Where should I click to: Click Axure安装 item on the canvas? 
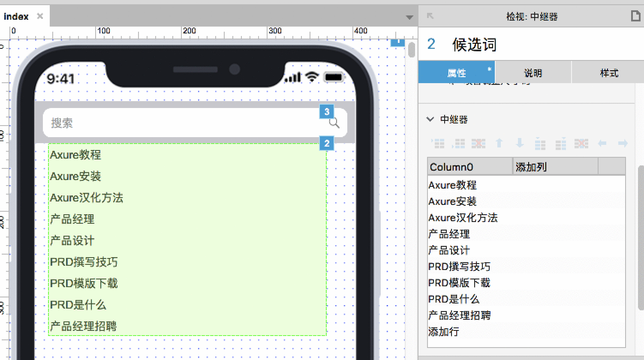[x=75, y=176]
